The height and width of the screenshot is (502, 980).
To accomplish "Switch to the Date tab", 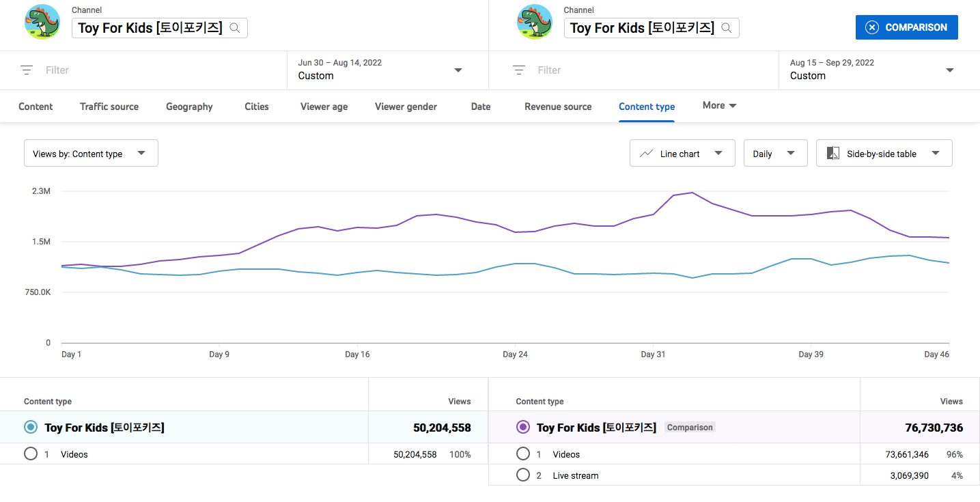I will coord(481,107).
